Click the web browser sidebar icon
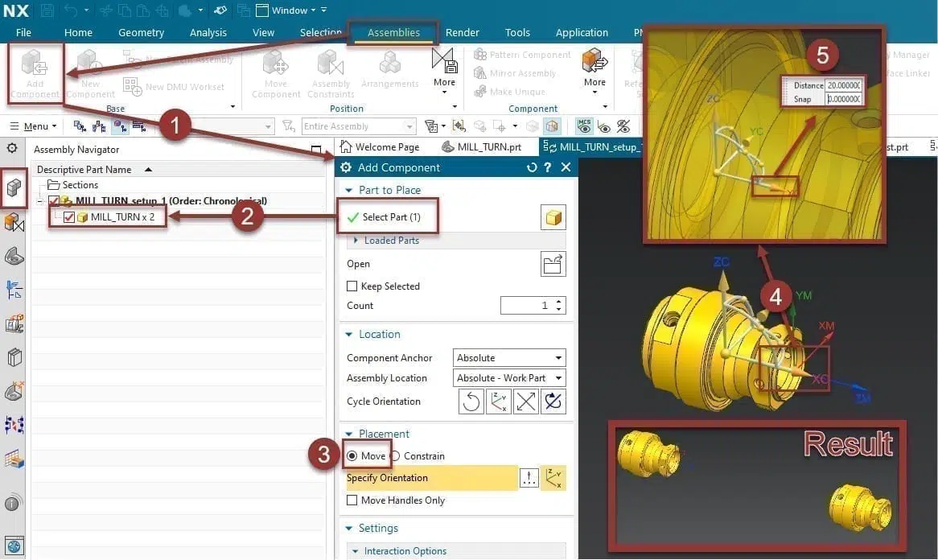This screenshot has width=938, height=560. (14, 546)
